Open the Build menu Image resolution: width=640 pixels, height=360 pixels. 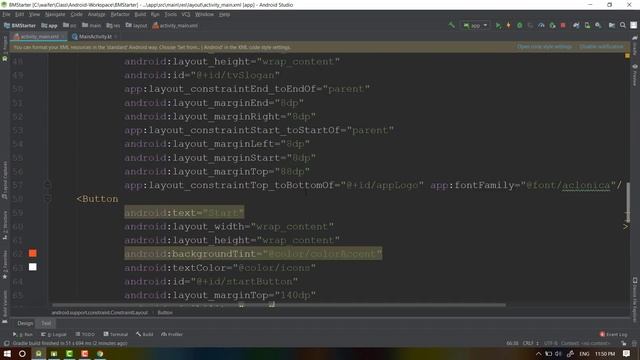tap(140, 14)
